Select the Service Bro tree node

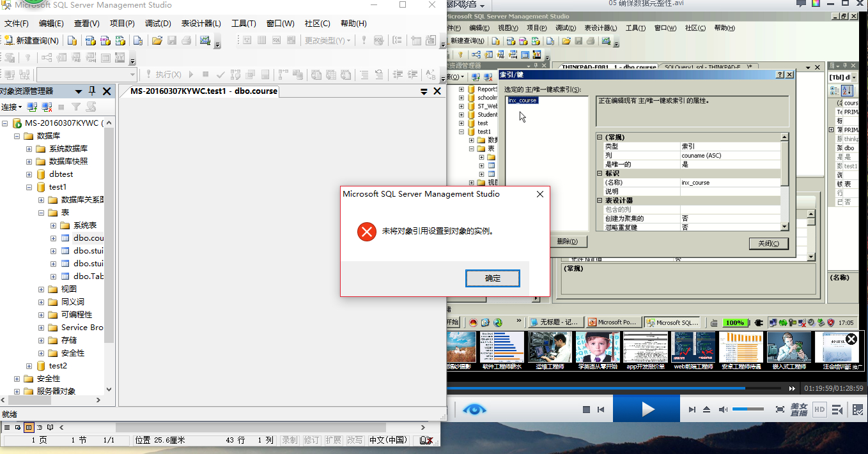pyautogui.click(x=82, y=328)
